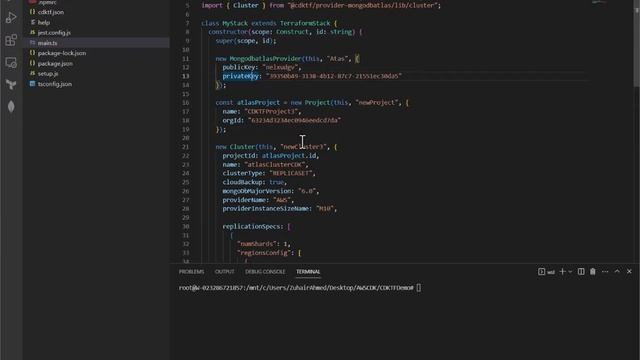Click the MongodbatlasProvider class name
640x360 pixels.
[266, 59]
